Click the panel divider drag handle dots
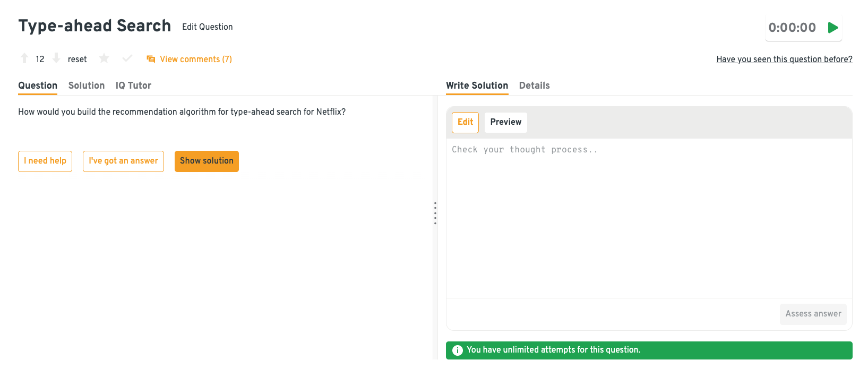 (435, 213)
